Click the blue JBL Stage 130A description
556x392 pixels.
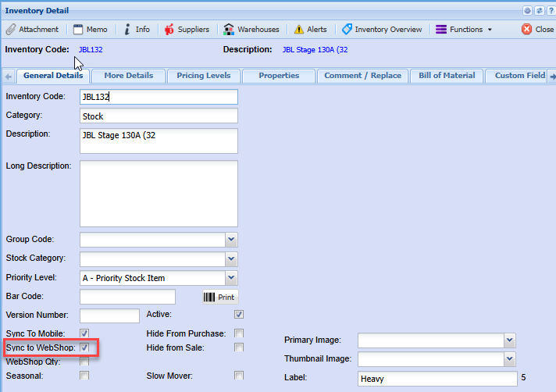(x=315, y=50)
